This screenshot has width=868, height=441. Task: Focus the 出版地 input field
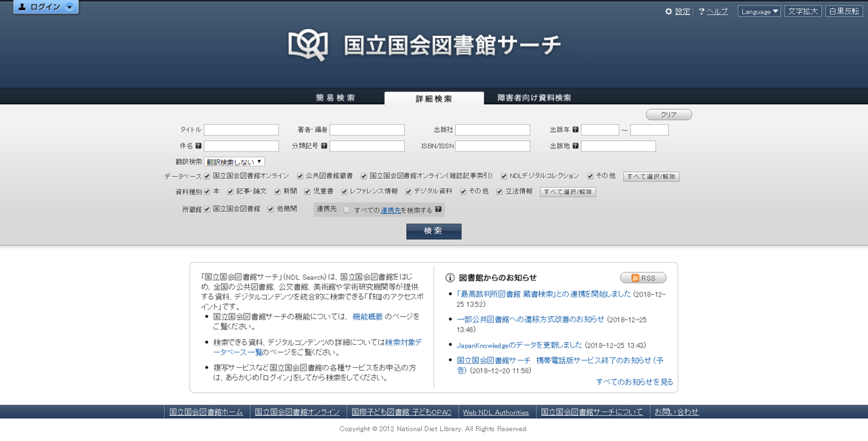pyautogui.click(x=618, y=146)
